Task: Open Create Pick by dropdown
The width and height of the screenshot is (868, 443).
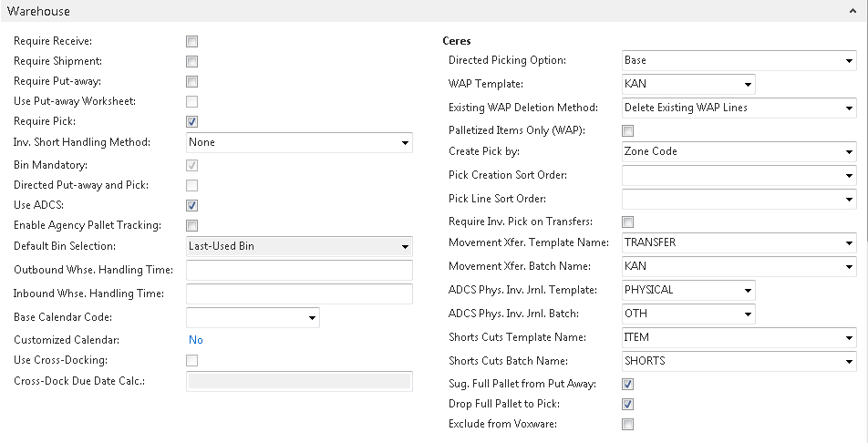Action: (x=848, y=152)
